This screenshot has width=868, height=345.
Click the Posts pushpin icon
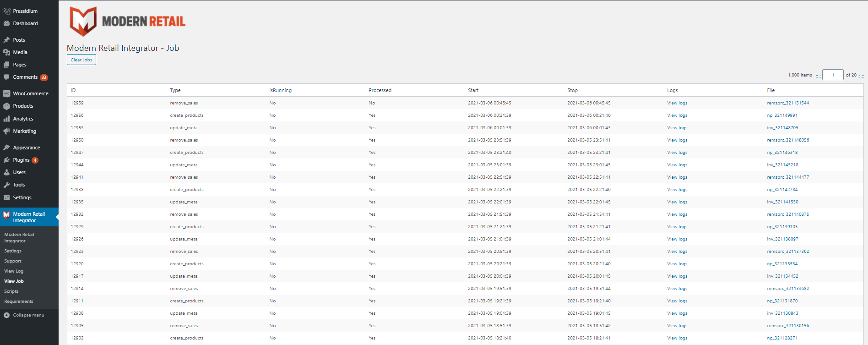click(6, 40)
